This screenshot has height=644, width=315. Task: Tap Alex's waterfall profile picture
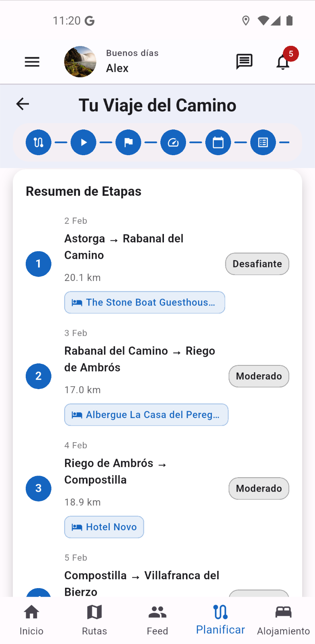point(80,62)
